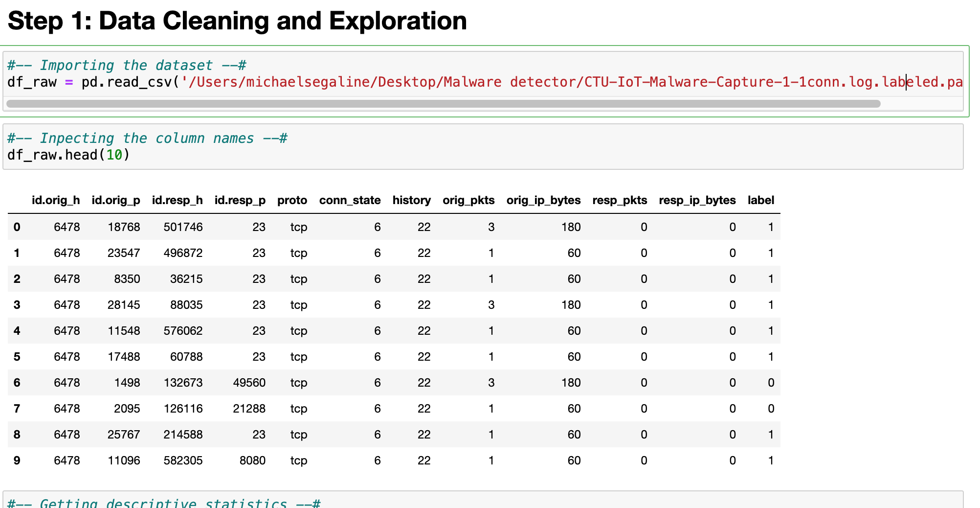Click inside the df_raw.head(10) code cell
Screen dimensions: 980x508
point(68,155)
